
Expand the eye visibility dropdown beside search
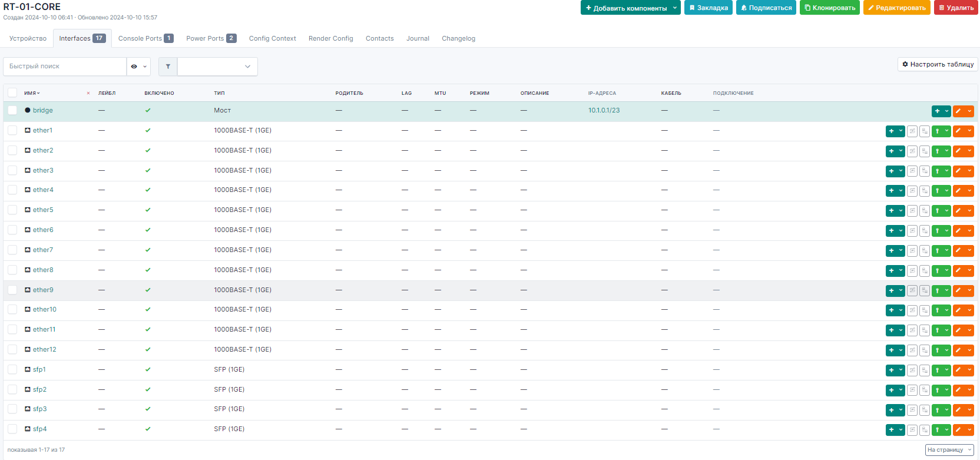tap(138, 67)
